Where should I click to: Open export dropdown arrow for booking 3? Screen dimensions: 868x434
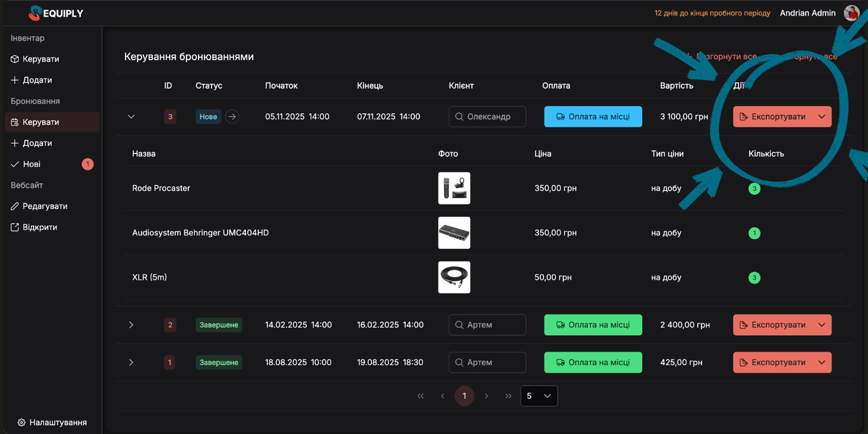pyautogui.click(x=822, y=117)
